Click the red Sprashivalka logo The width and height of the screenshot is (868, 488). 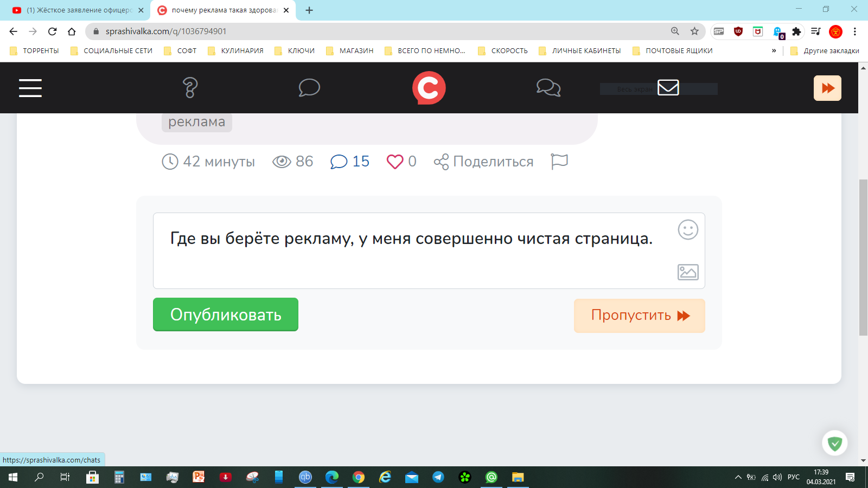pyautogui.click(x=429, y=88)
